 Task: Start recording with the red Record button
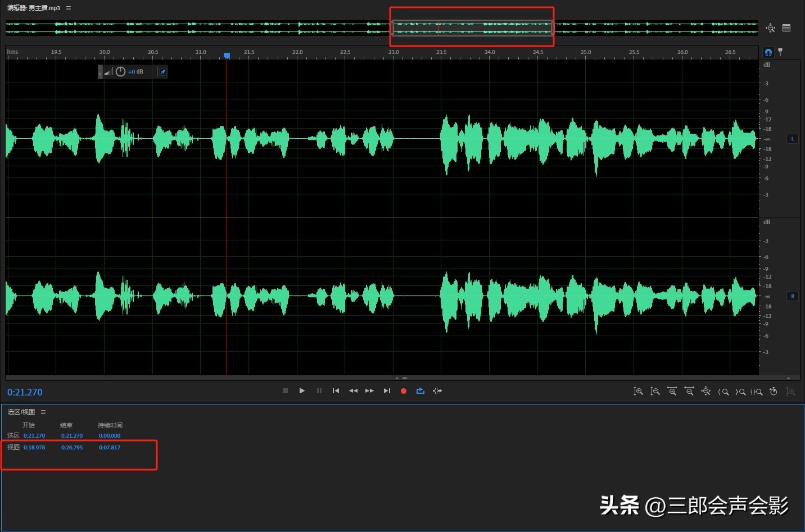[x=403, y=391]
